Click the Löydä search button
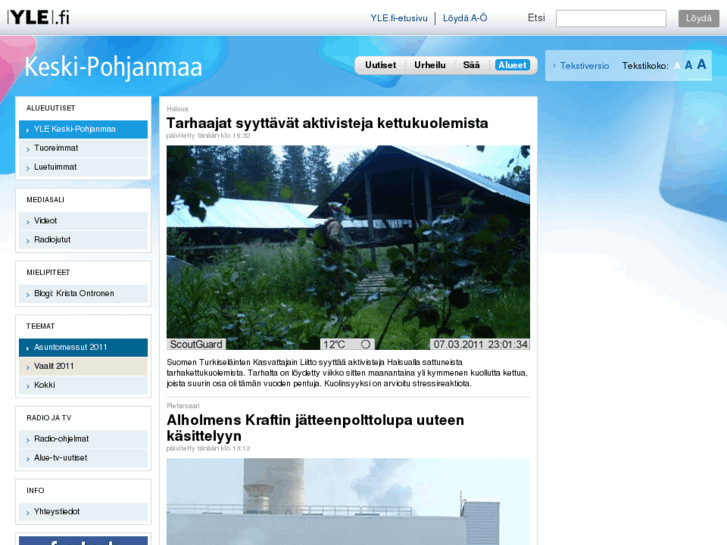727x545 pixels. coord(699,19)
